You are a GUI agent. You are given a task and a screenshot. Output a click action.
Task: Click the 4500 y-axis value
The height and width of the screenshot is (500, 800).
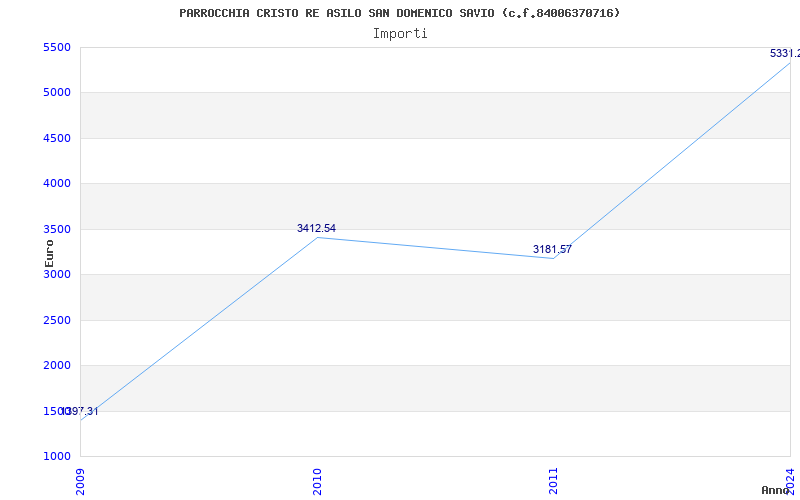coord(58,138)
